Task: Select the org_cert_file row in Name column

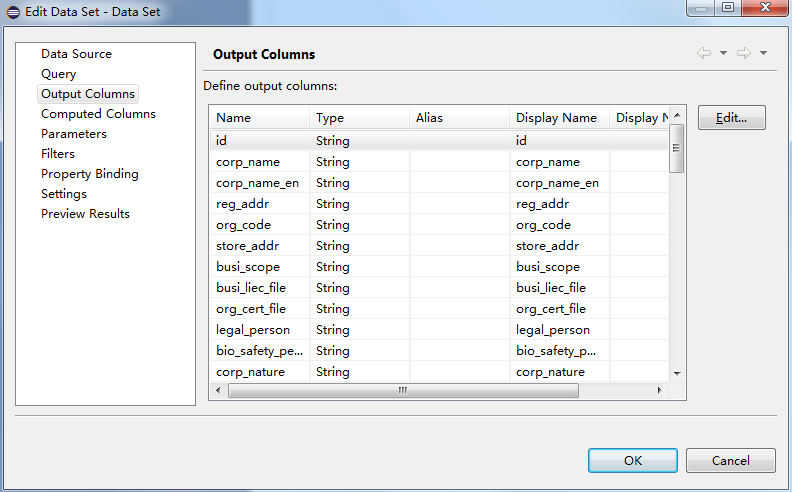Action: [x=260, y=309]
